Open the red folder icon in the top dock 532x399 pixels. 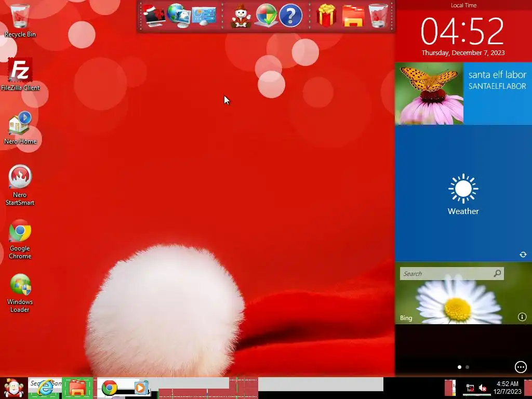pos(353,16)
